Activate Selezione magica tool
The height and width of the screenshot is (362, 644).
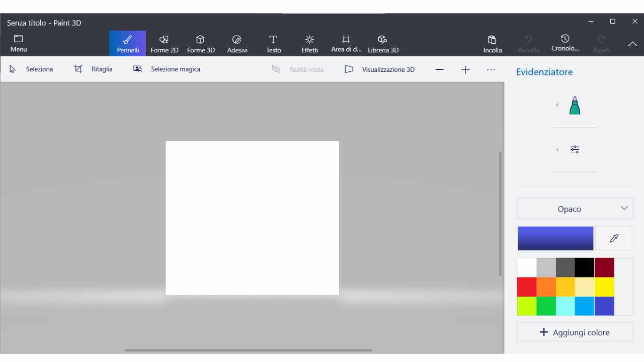tap(167, 69)
